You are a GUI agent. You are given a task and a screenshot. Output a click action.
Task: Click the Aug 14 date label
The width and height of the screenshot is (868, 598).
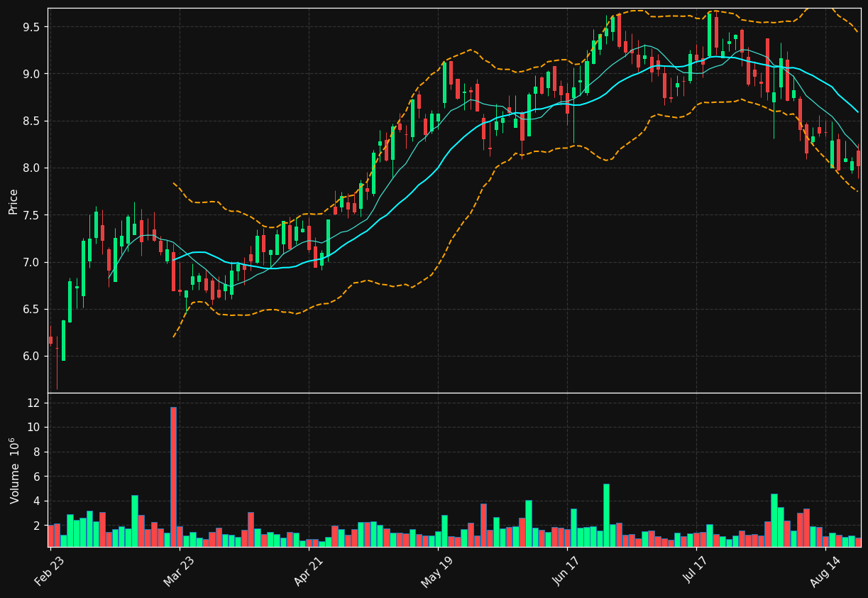(825, 572)
